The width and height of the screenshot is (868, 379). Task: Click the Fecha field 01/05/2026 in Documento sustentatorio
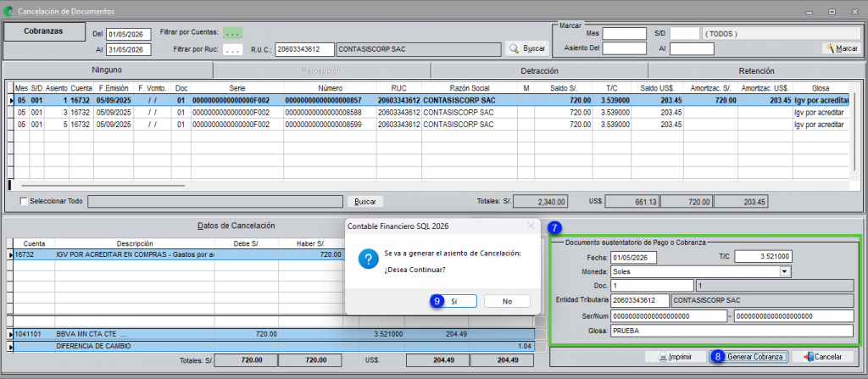[x=633, y=257]
